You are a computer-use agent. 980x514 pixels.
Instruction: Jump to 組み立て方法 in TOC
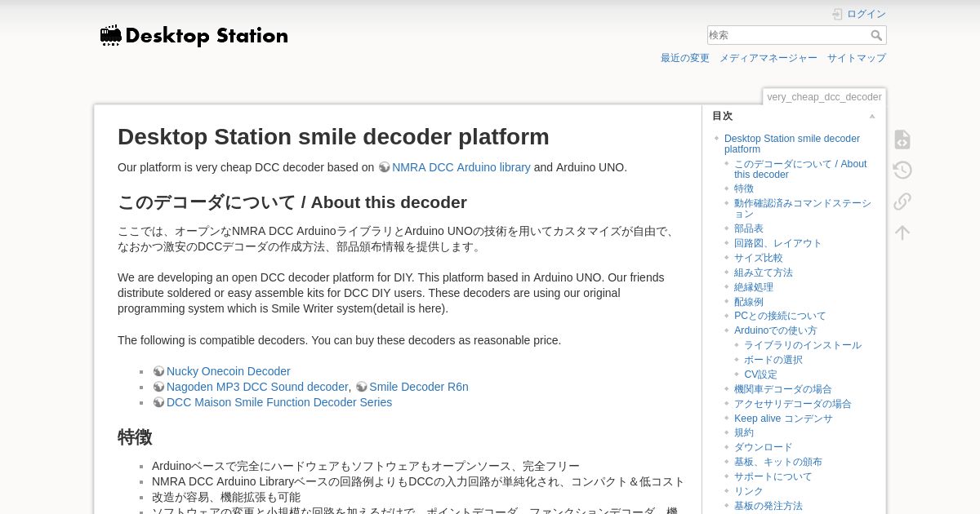tap(764, 273)
